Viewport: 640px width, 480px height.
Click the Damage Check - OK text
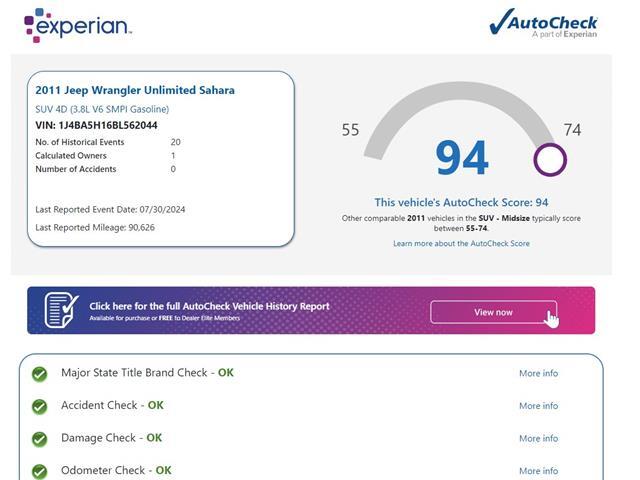pyautogui.click(x=111, y=438)
